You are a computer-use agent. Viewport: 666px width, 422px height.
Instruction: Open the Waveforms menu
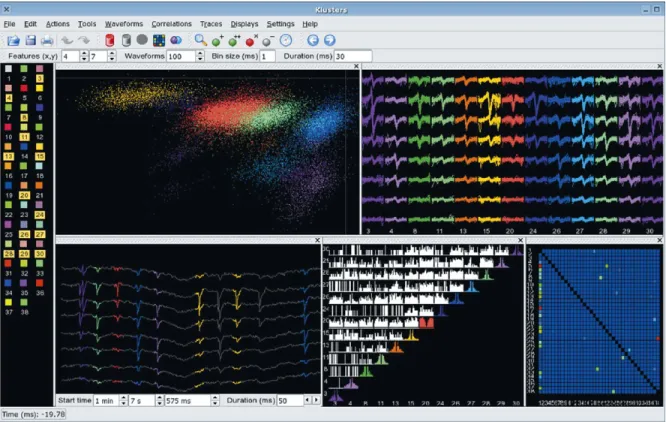point(124,24)
